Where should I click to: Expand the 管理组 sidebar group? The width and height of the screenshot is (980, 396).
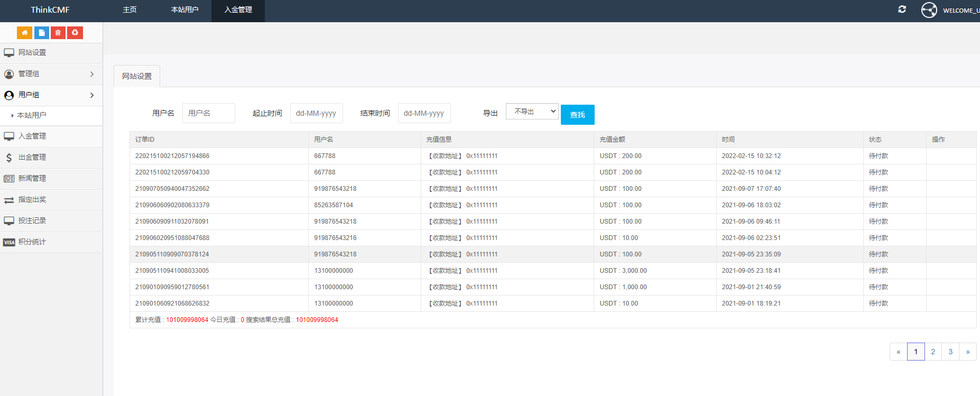pyautogui.click(x=51, y=74)
